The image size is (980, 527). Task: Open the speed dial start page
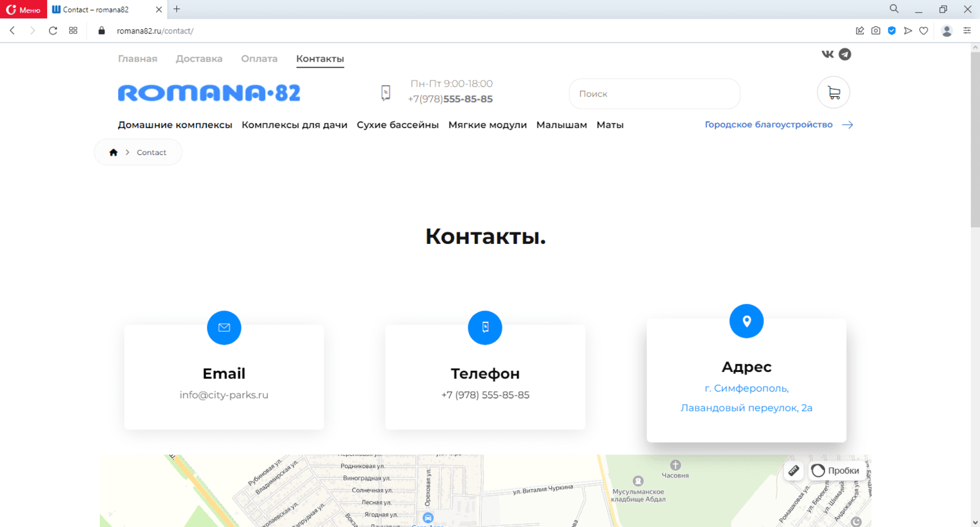coord(73,31)
